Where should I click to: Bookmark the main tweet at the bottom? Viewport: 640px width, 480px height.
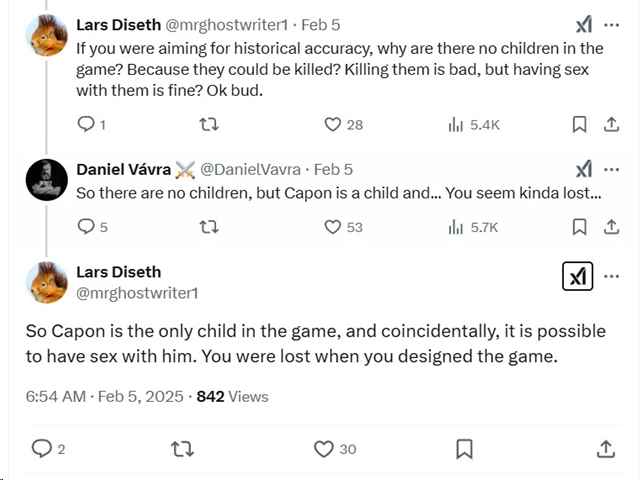click(x=464, y=449)
